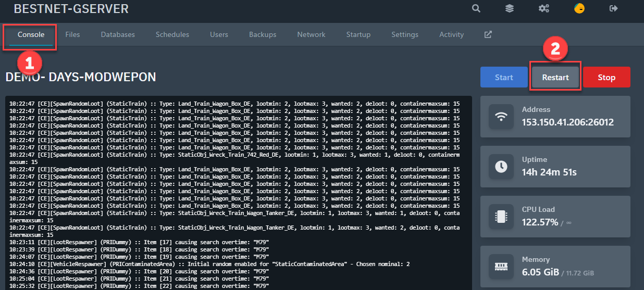This screenshot has width=644, height=290.
Task: Open the Schedules tab
Action: coord(172,34)
